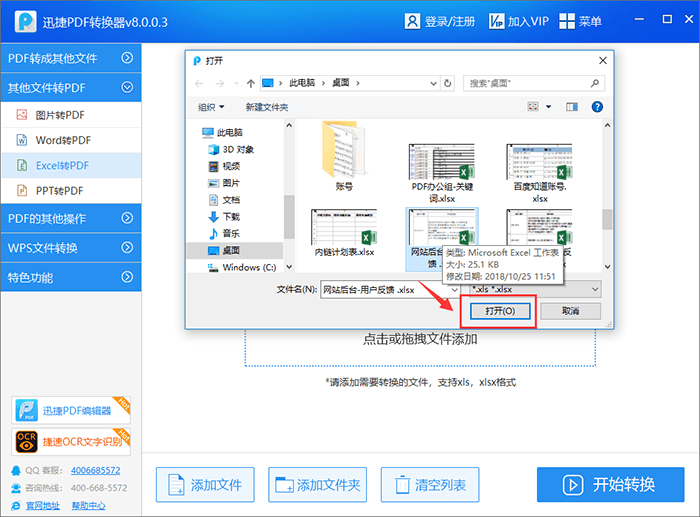This screenshot has height=517, width=700.
Task: Click navigation tree scrollbar thumb
Action: [289, 216]
